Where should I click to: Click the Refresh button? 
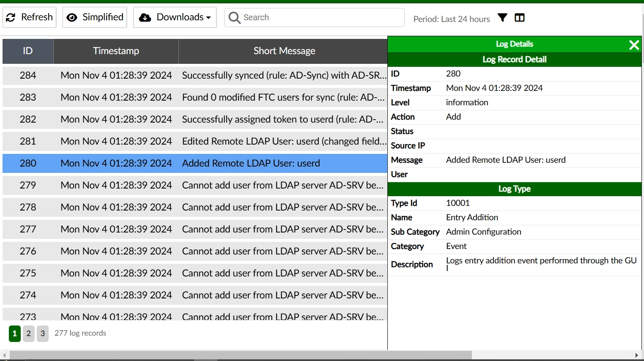pyautogui.click(x=29, y=17)
